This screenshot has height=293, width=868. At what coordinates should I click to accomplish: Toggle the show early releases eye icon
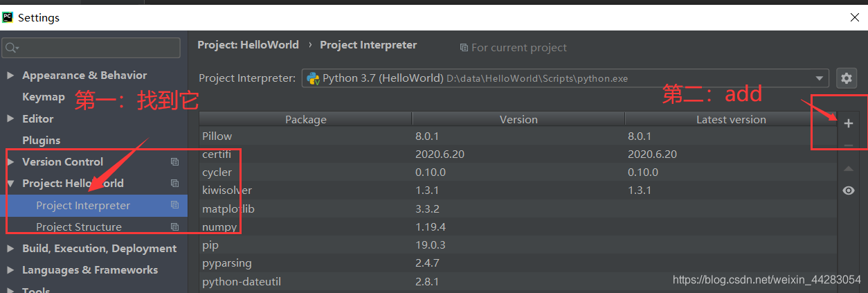[x=849, y=190]
